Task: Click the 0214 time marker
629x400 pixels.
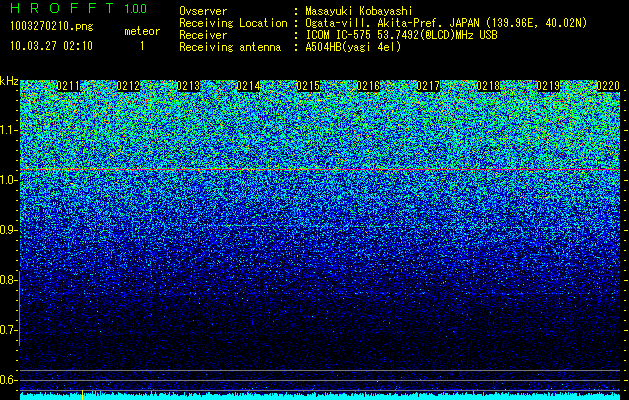Action: point(248,86)
